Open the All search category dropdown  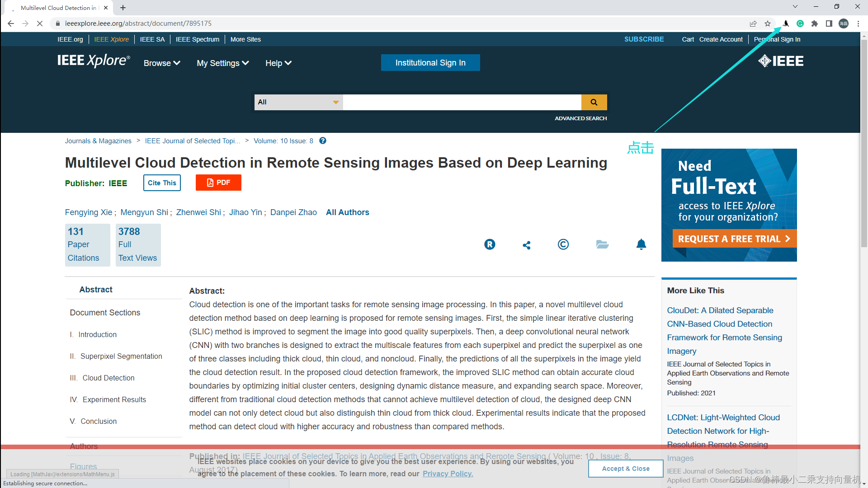(x=299, y=102)
